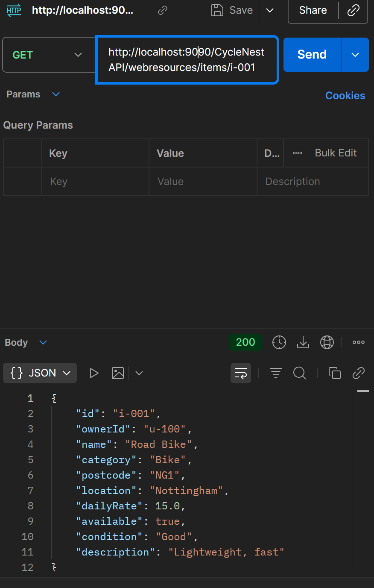Viewport: 374px width, 588px height.
Task: Click the filter response icon
Action: [276, 373]
